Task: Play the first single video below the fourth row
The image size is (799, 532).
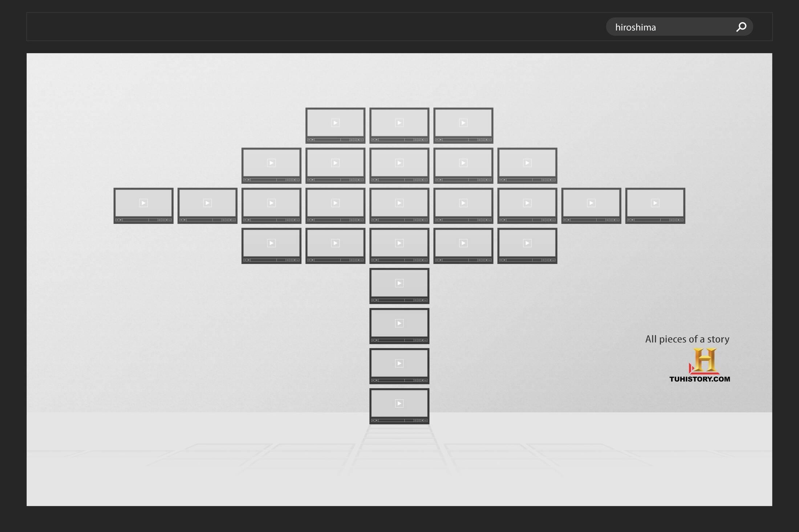Action: (x=399, y=283)
